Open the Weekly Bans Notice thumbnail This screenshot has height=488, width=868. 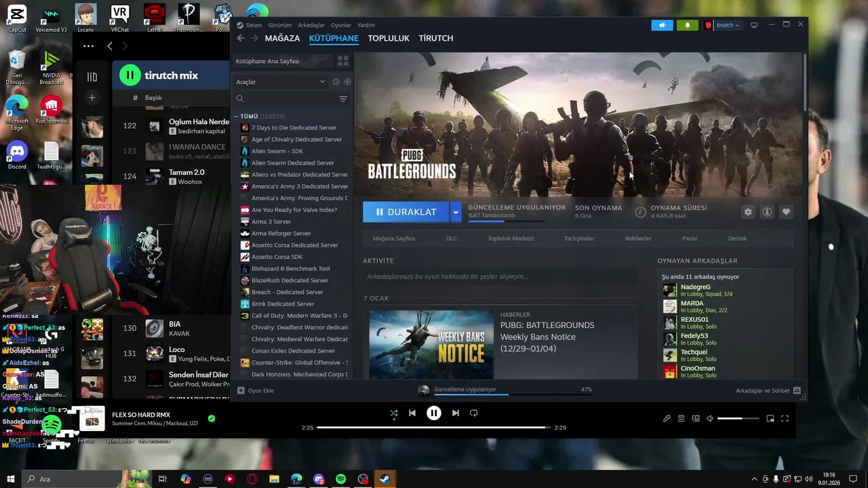(431, 344)
